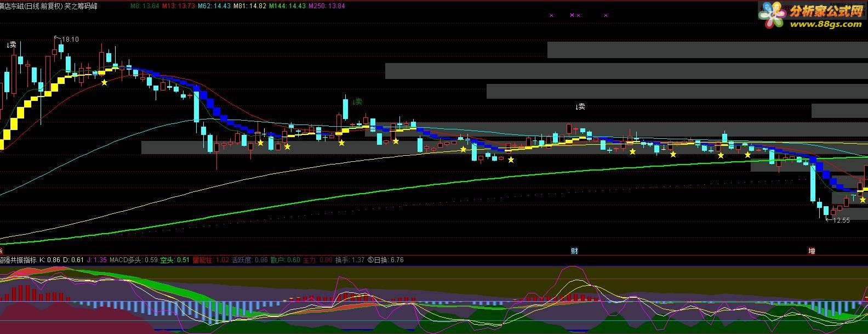Click the ⑤日换: 6.76 value

tap(385, 260)
